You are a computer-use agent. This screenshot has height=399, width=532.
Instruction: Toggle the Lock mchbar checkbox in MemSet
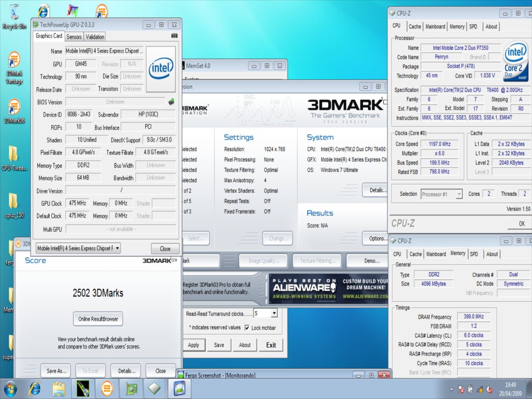click(x=247, y=328)
